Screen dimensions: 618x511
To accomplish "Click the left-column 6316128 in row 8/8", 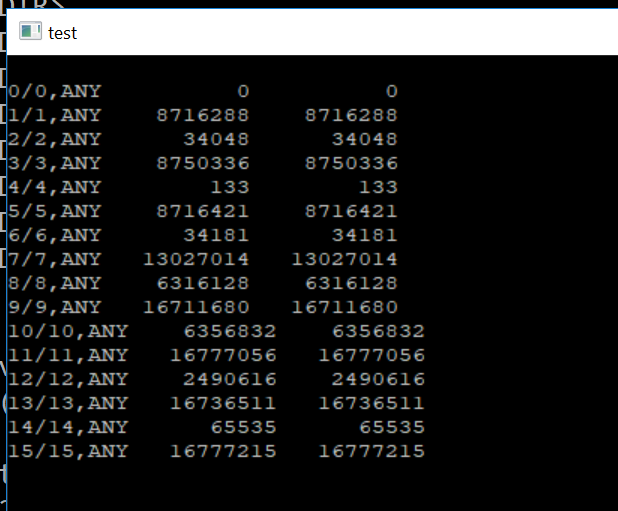I will point(203,284).
